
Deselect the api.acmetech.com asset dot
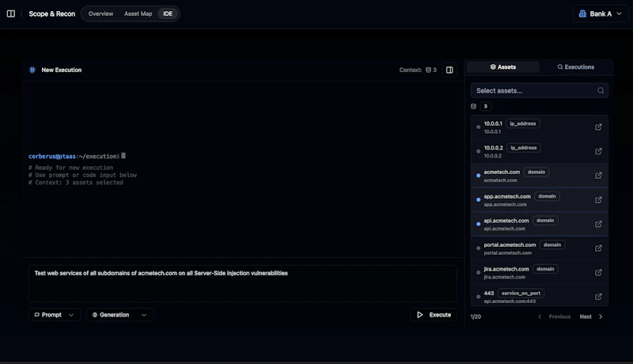coord(479,224)
